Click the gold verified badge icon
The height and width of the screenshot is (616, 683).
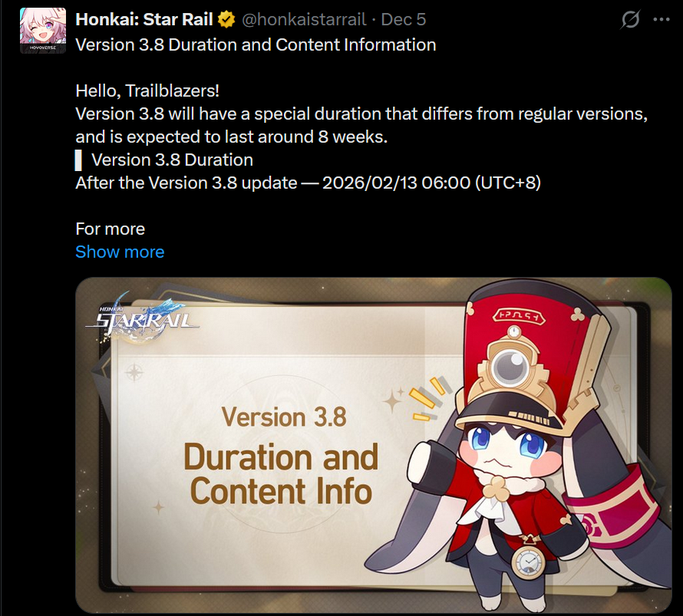(226, 20)
